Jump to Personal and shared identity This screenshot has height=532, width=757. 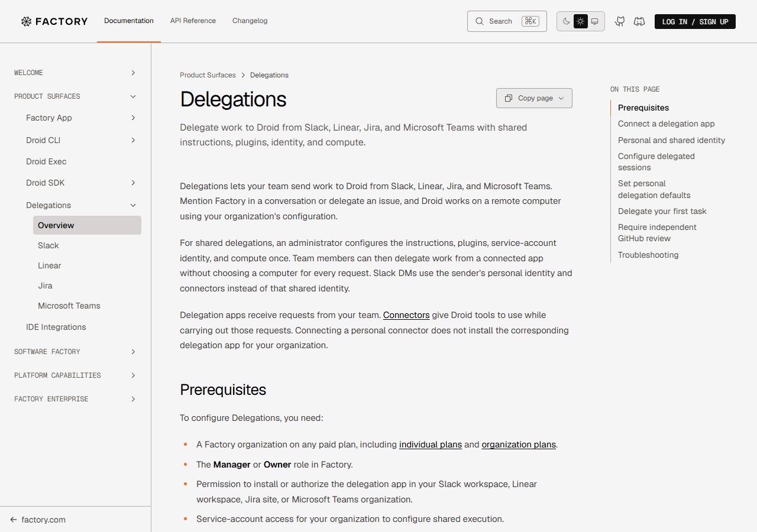671,140
